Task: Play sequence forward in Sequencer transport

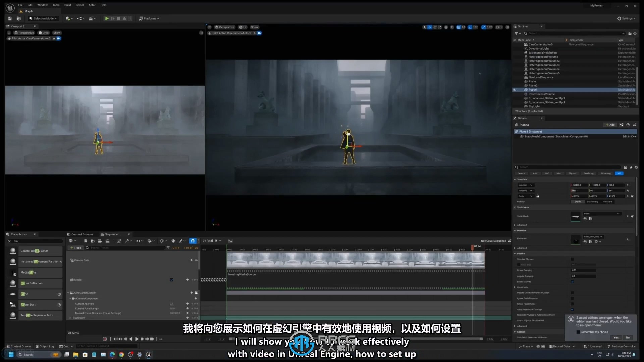Action: (x=137, y=339)
